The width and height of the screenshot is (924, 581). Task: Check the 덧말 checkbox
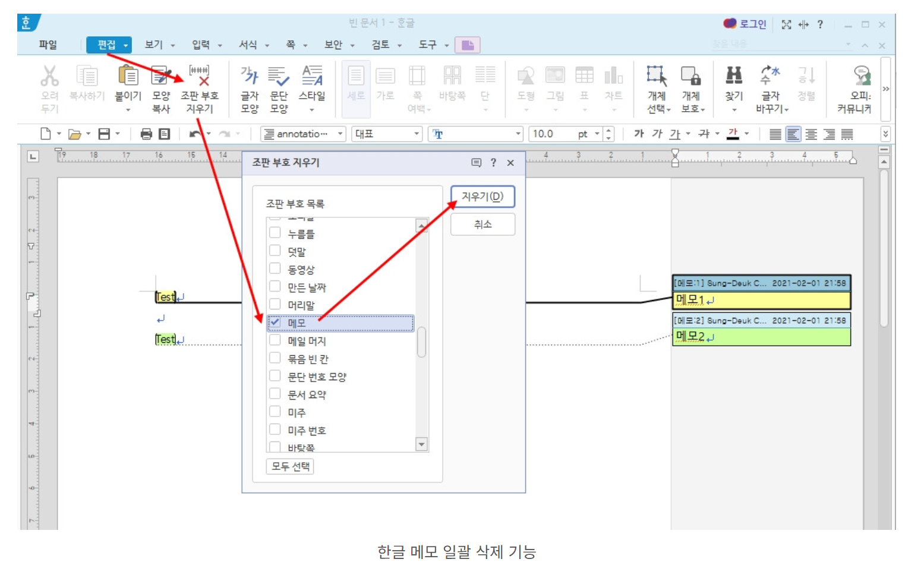[x=275, y=251]
